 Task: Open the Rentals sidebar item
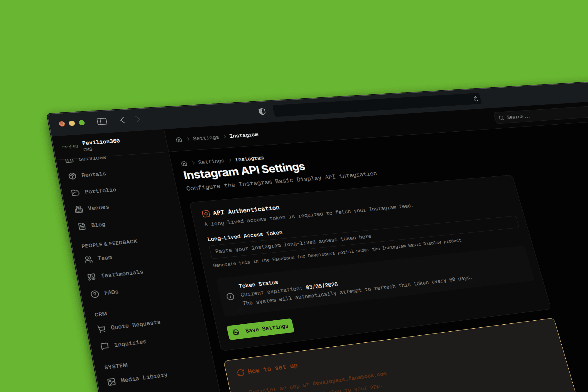point(94,174)
